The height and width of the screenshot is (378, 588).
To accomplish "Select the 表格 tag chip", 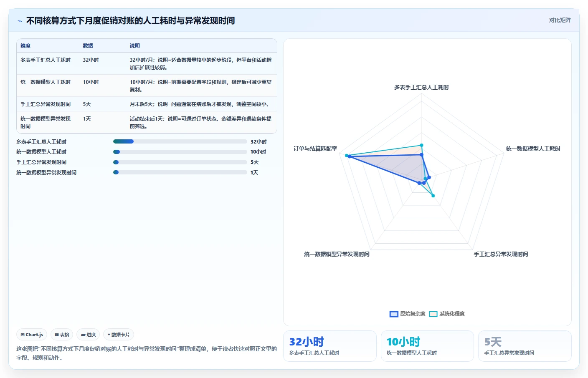I will (62, 335).
